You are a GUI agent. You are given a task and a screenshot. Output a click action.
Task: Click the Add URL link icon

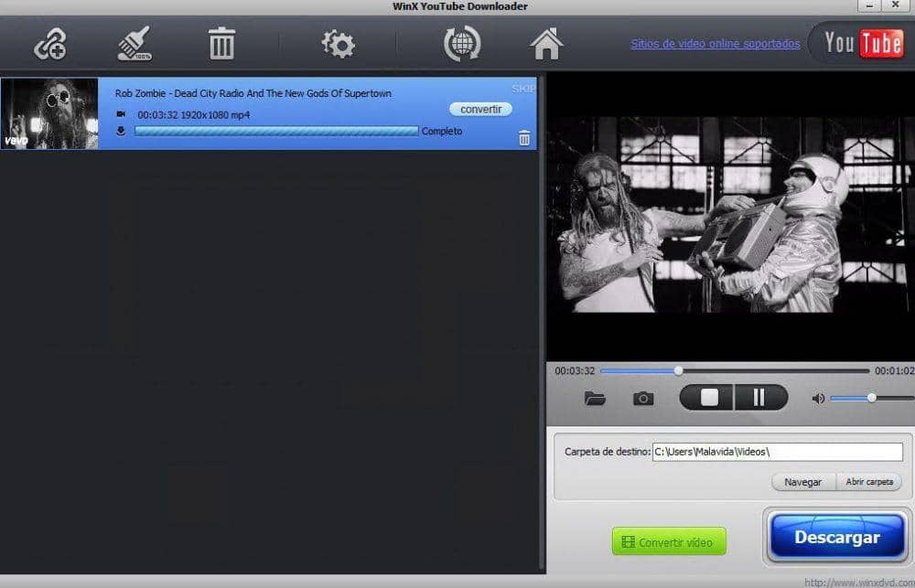click(x=50, y=44)
